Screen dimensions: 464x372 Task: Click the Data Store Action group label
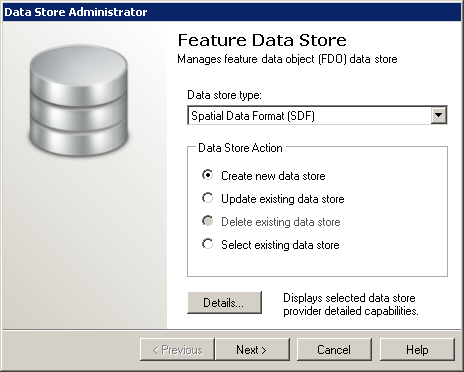coord(240,148)
